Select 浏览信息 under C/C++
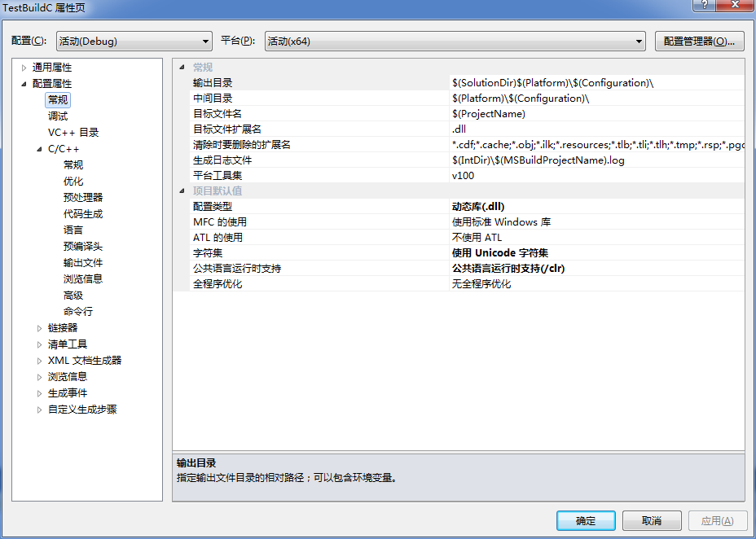The width and height of the screenshot is (756, 539). coord(83,279)
